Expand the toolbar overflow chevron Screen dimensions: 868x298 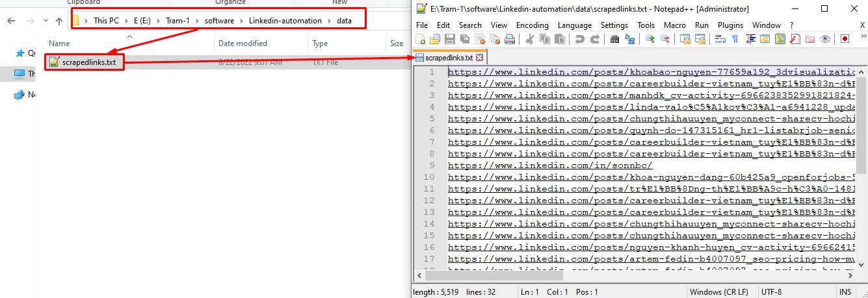863,36
